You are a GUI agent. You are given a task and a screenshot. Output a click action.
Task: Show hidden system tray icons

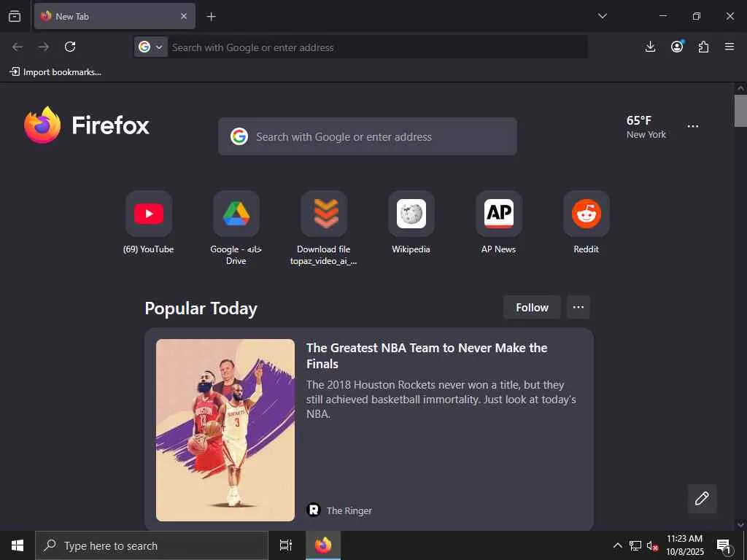pyautogui.click(x=617, y=545)
